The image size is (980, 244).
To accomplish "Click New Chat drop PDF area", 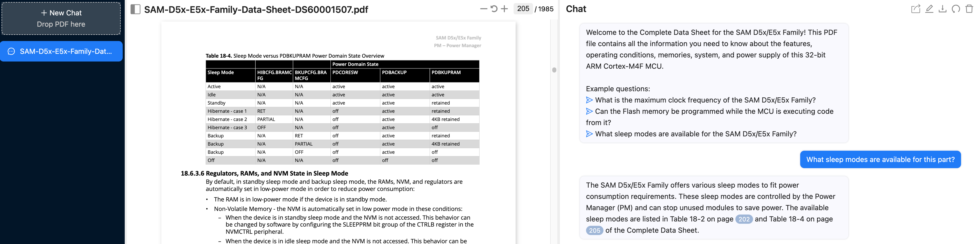I will [x=61, y=18].
